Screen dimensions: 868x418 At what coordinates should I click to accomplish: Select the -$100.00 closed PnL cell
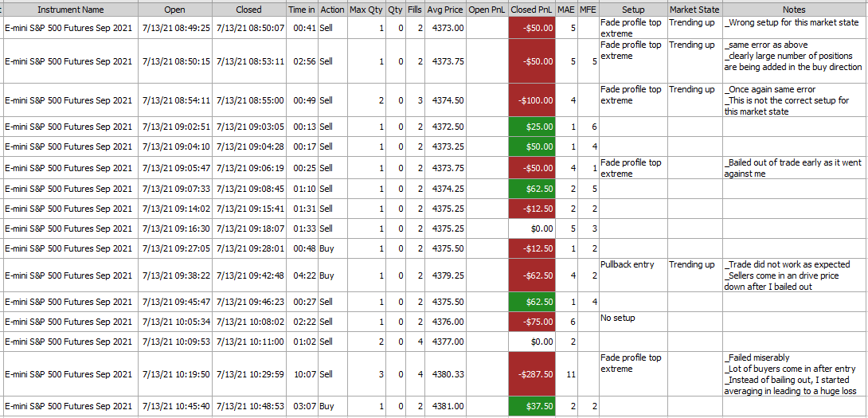pyautogui.click(x=531, y=100)
